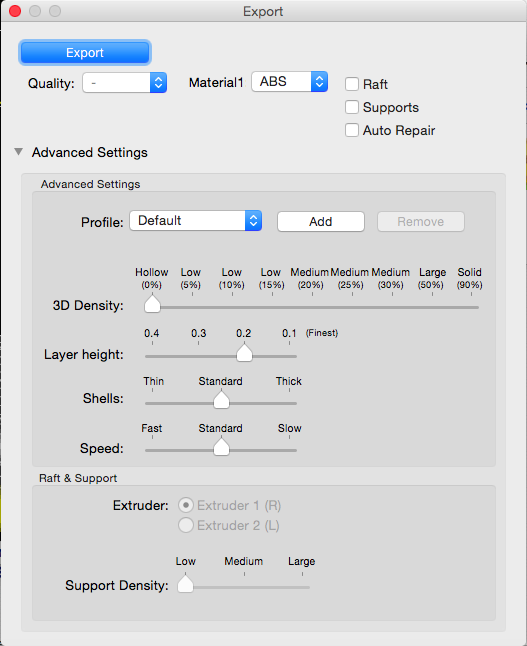
Task: Click the Speed slider handle
Action: click(x=221, y=447)
